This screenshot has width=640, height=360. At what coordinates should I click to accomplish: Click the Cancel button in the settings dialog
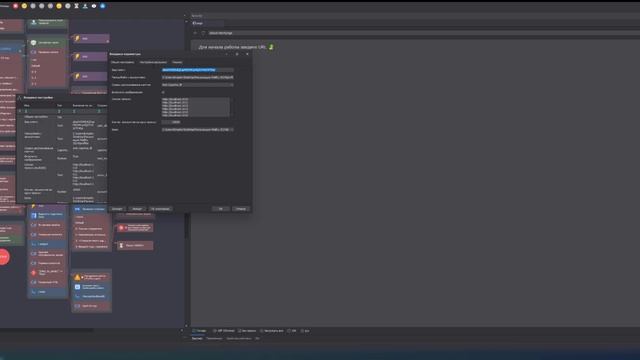(x=240, y=209)
